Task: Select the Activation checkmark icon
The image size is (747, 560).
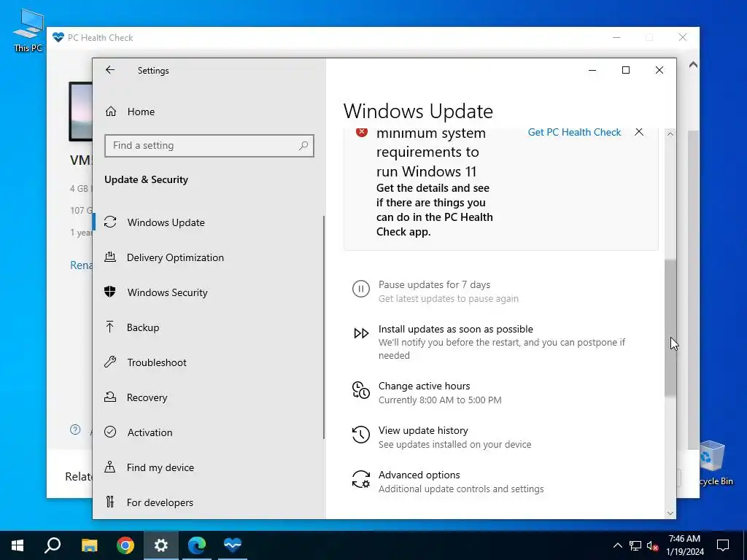Action: pyautogui.click(x=110, y=432)
